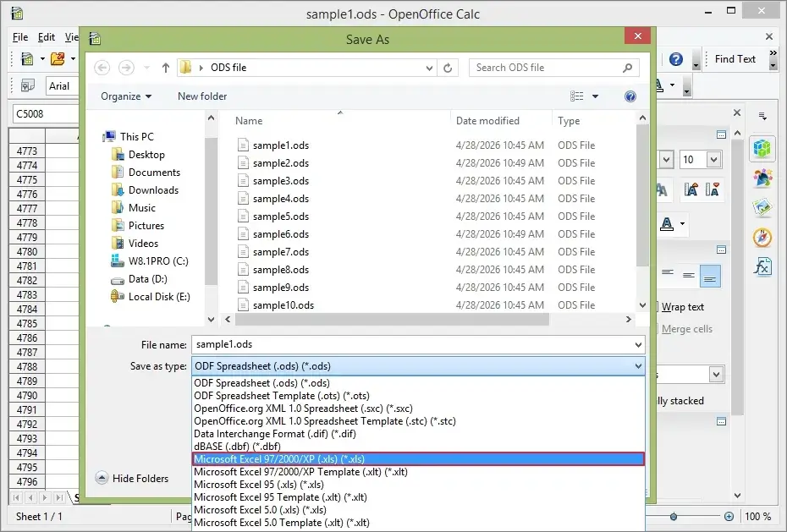The height and width of the screenshot is (532, 787).
Task: Click row header 4780 in Calc
Action: [x=26, y=252]
